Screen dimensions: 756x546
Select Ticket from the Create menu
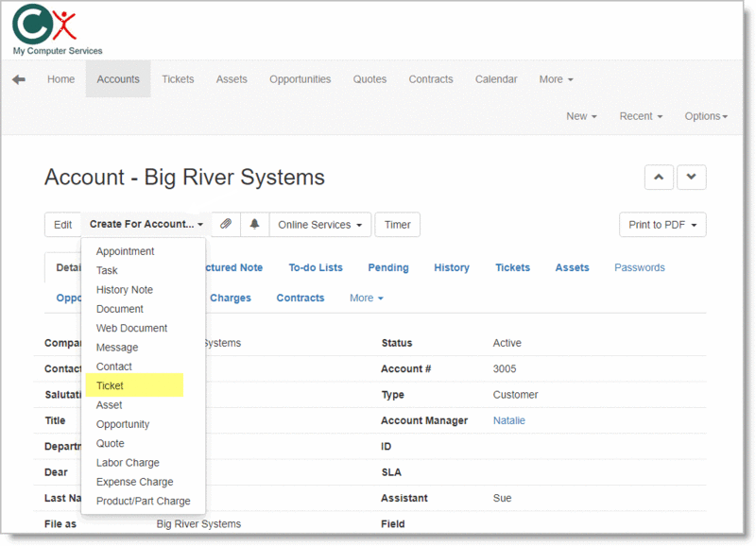110,385
